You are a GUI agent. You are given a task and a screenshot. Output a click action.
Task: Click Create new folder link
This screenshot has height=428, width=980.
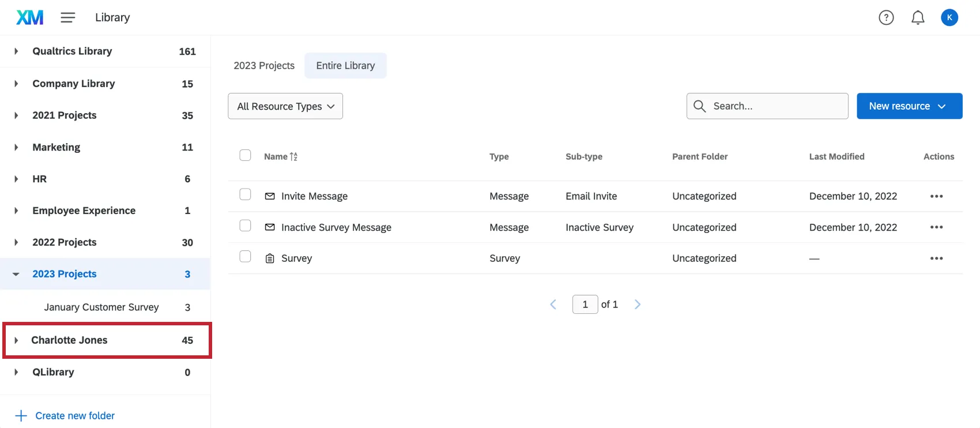coord(74,416)
